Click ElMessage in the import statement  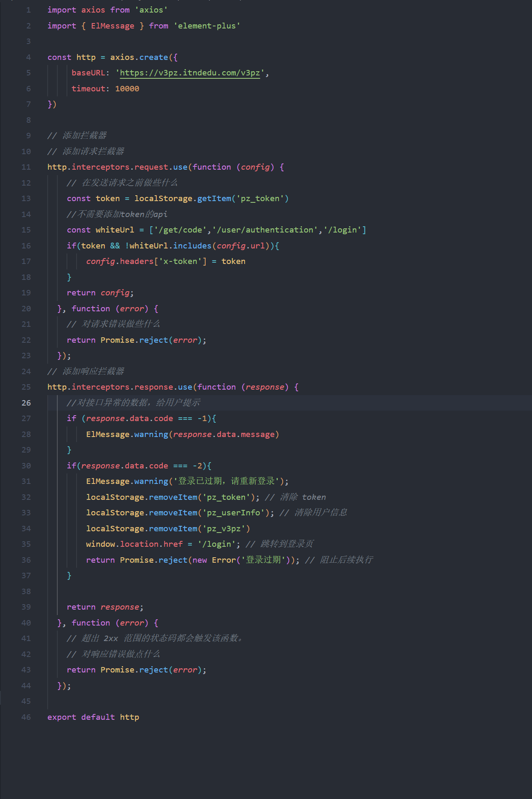[113, 26]
